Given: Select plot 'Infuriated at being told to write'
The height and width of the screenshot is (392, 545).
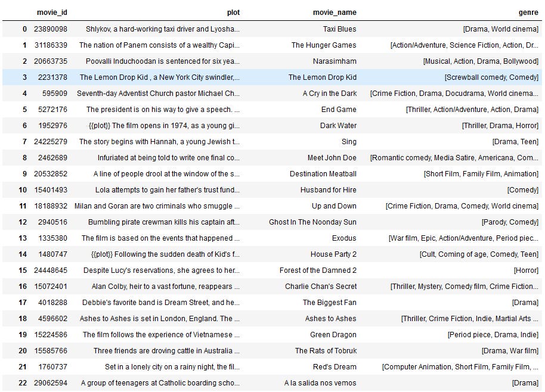Looking at the screenshot, I should click(x=169, y=158).
